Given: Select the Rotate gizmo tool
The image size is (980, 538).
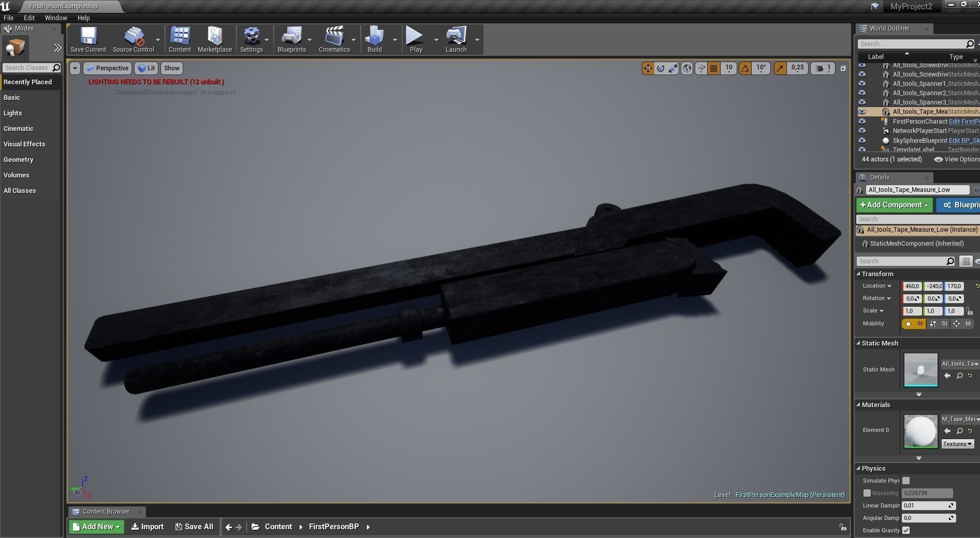Looking at the screenshot, I should [661, 68].
